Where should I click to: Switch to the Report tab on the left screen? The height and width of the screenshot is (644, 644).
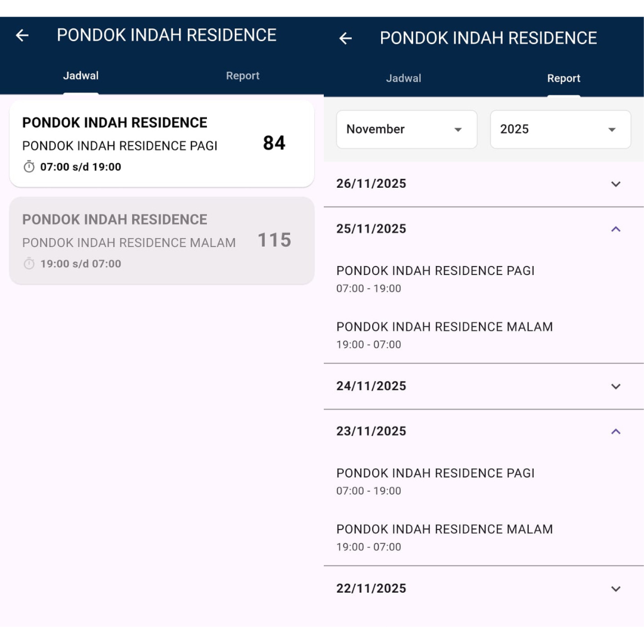[243, 76]
